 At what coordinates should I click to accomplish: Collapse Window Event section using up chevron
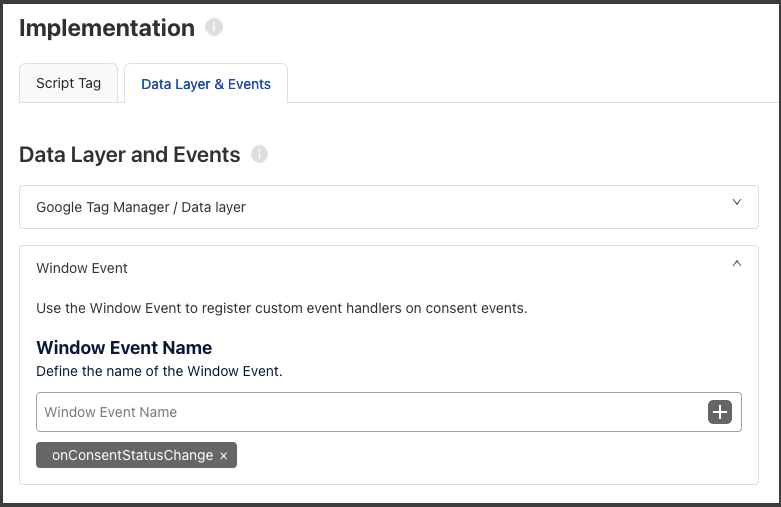tap(737, 263)
